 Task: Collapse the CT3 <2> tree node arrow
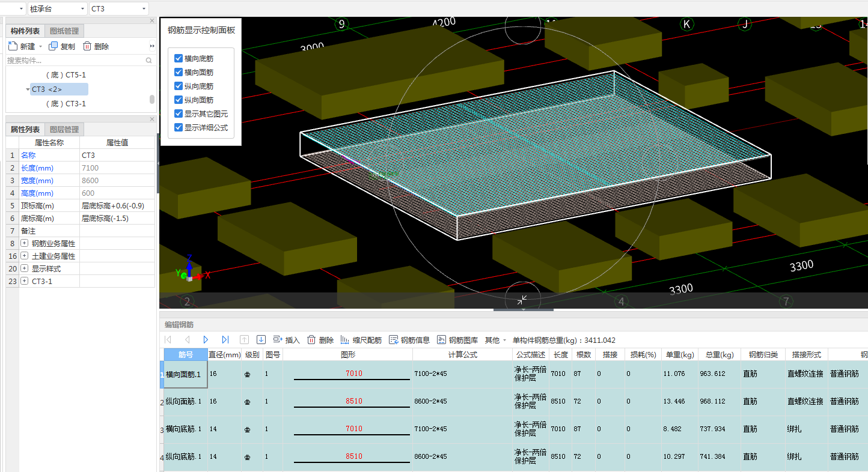[x=28, y=89]
